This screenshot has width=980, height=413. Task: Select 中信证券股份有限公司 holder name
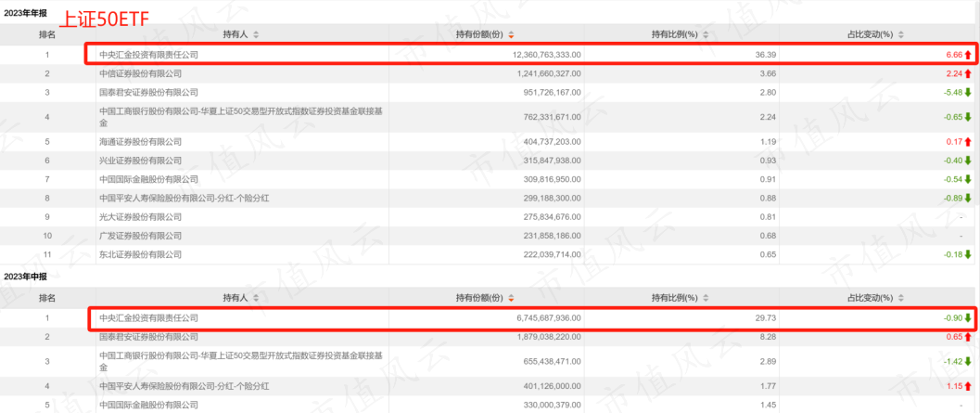click(141, 74)
